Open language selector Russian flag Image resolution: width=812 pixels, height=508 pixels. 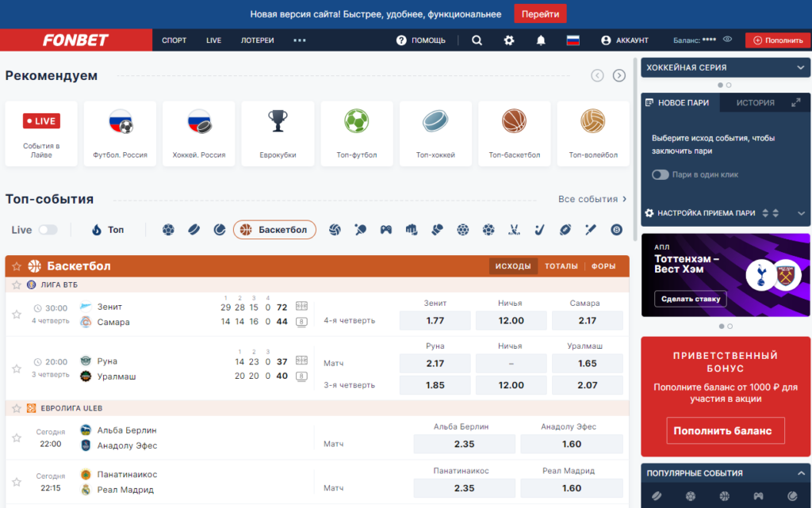tap(573, 40)
